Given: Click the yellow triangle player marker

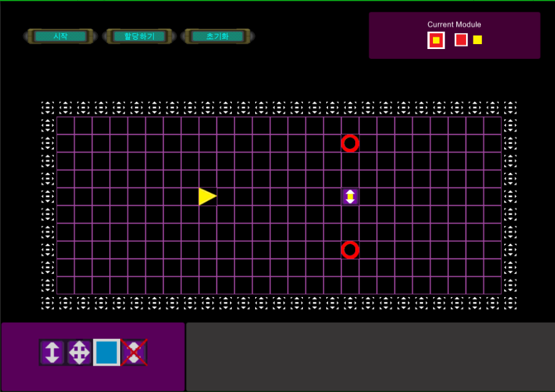Looking at the screenshot, I should tap(207, 197).
